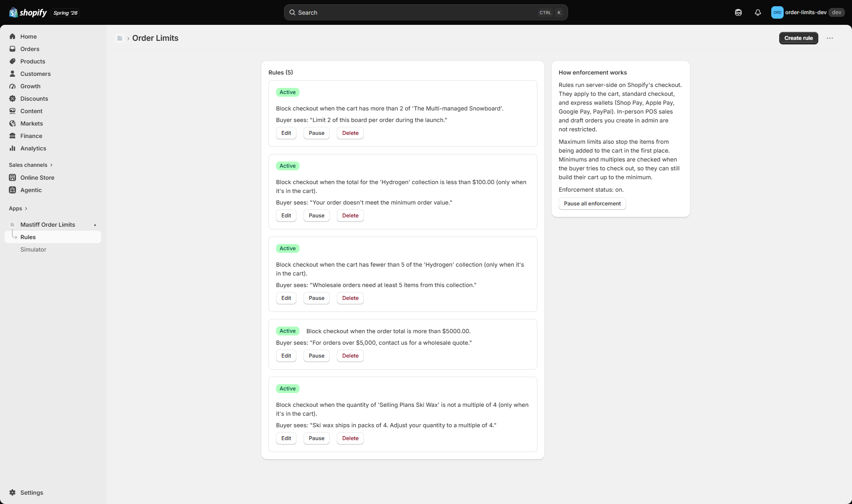
Task: Click the Order Limits page title
Action: point(155,38)
